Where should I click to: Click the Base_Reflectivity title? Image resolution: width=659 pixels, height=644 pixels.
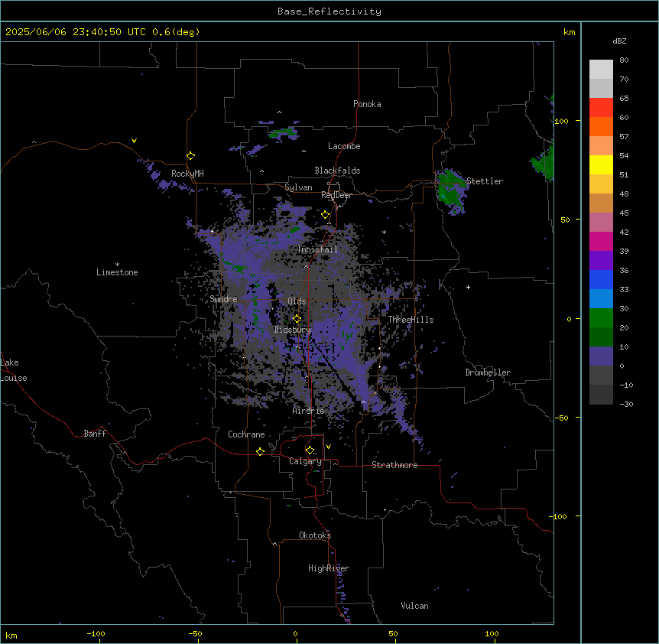[329, 11]
